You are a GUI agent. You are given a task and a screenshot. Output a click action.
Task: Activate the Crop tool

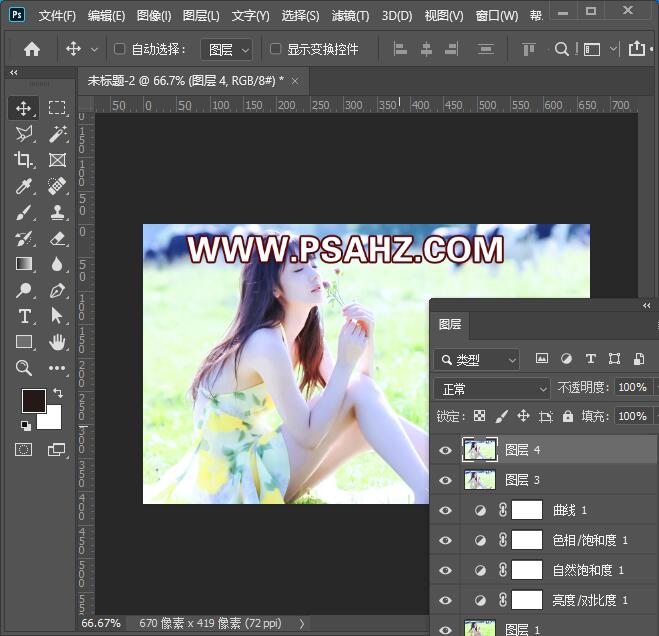tap(24, 160)
